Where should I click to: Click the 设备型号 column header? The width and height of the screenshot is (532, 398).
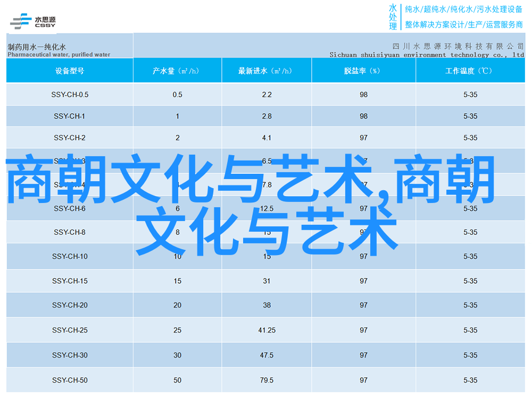click(x=70, y=71)
